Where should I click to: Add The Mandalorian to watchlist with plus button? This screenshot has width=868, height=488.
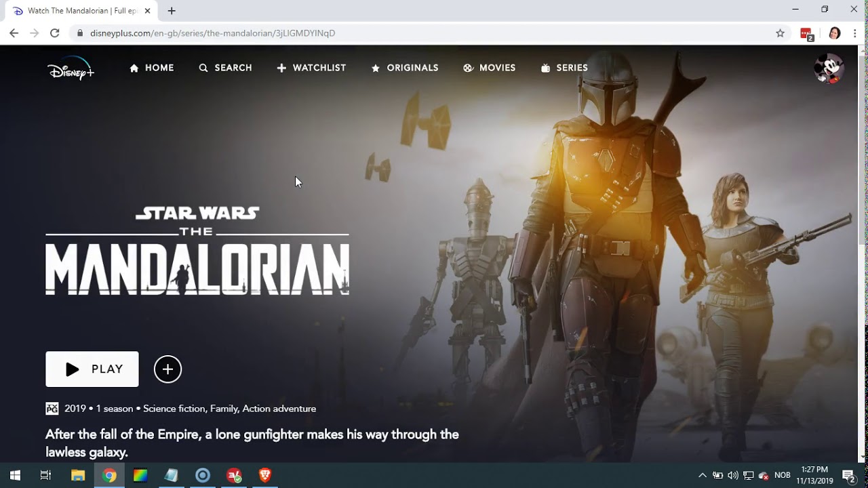167,369
